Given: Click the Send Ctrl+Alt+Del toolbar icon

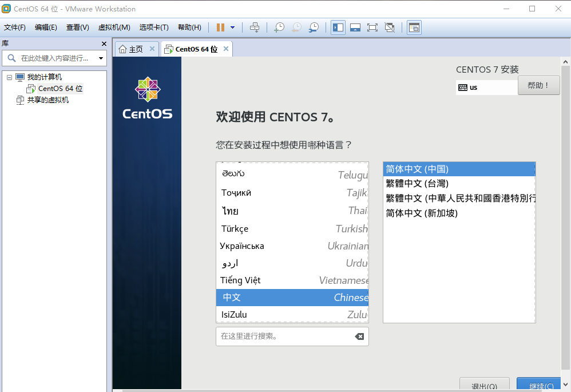Looking at the screenshot, I should [255, 27].
